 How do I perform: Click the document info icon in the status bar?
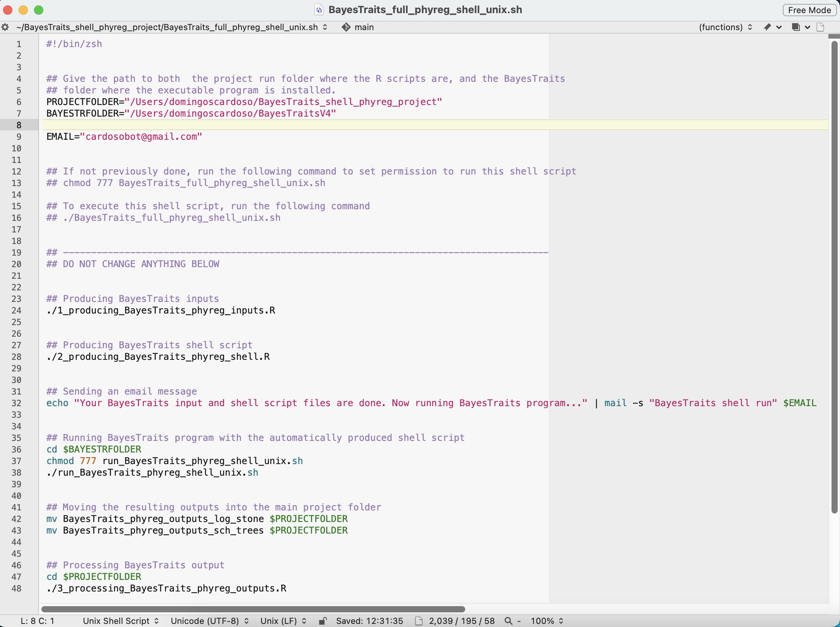pos(419,621)
